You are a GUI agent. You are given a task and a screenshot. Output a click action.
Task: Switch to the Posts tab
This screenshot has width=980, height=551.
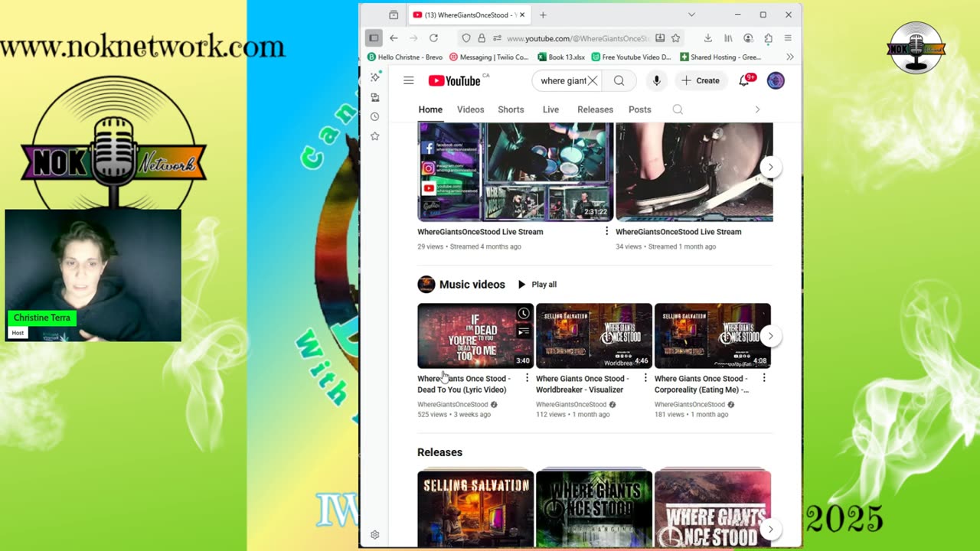pos(639,109)
